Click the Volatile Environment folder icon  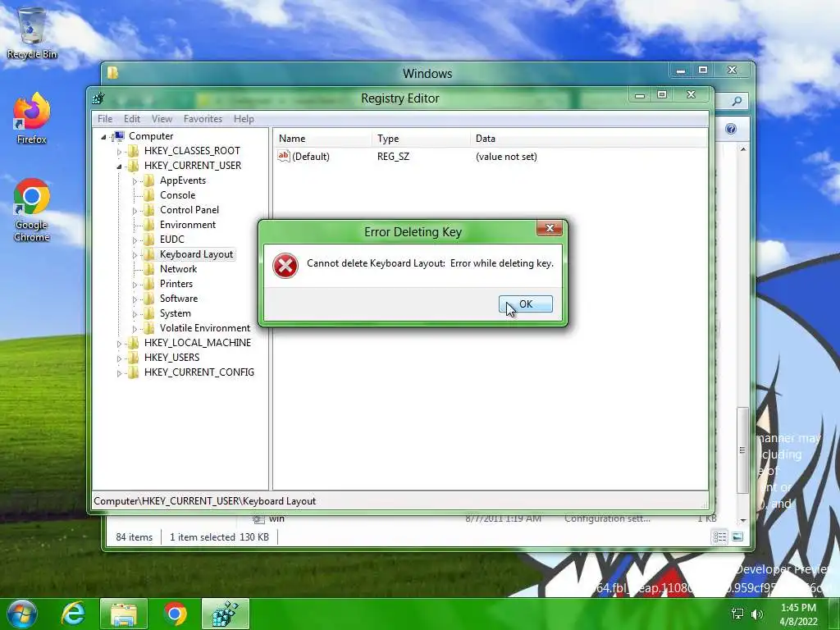tap(149, 328)
